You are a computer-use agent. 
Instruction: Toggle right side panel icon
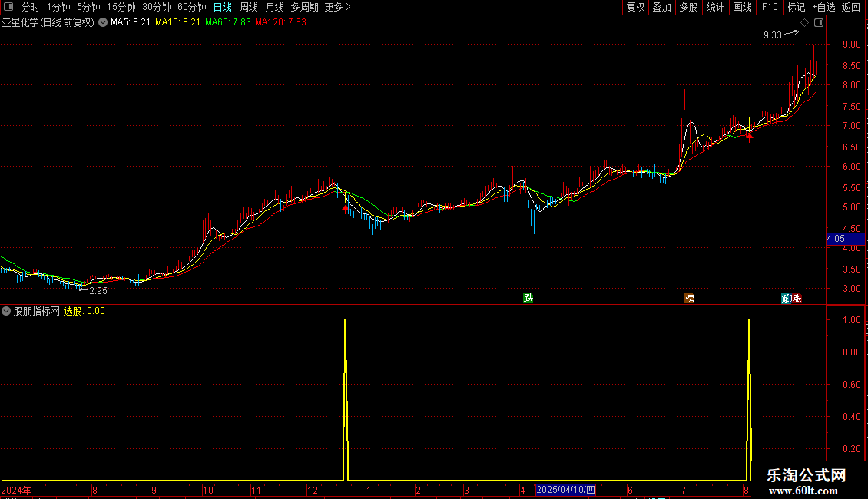819,22
